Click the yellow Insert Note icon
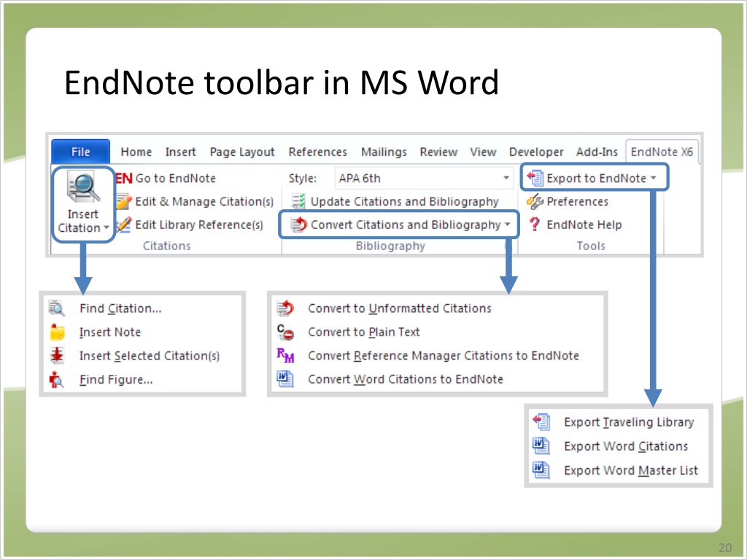The width and height of the screenshot is (747, 560). click(x=57, y=332)
